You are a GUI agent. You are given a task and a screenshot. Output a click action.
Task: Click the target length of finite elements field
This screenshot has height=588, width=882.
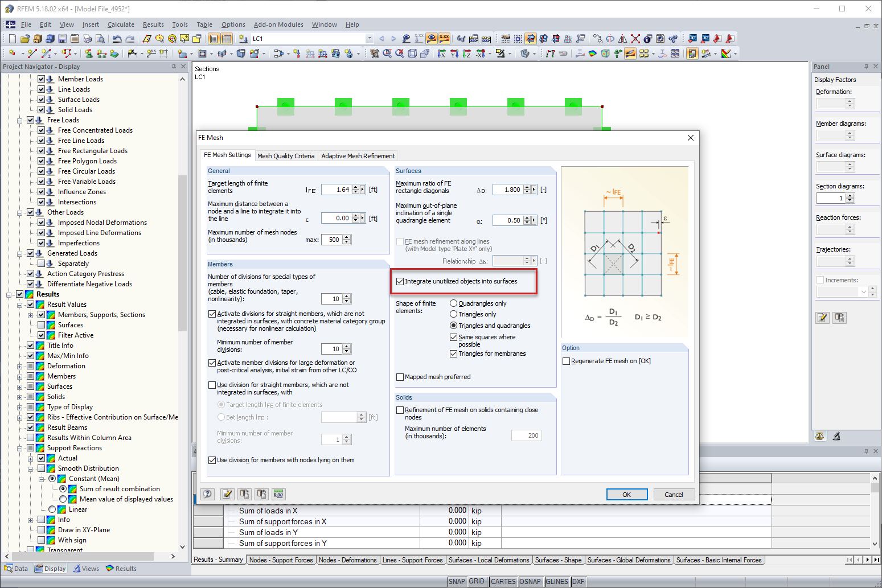pyautogui.click(x=337, y=190)
